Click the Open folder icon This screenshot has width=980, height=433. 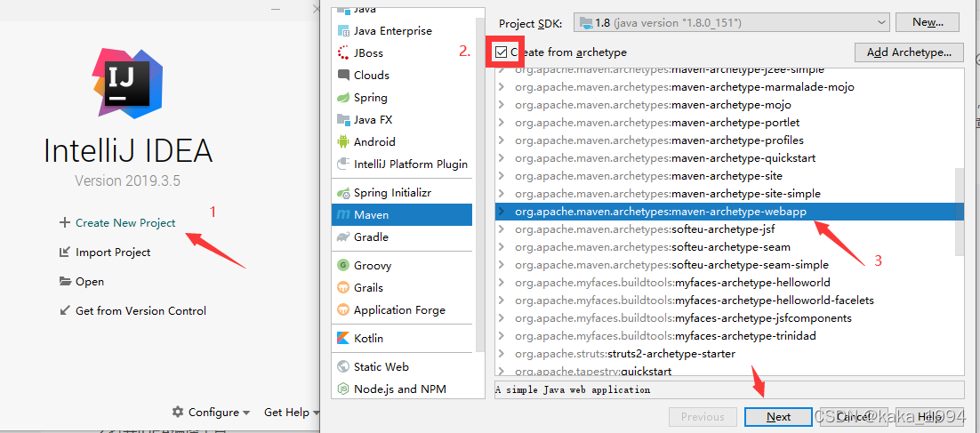64,281
